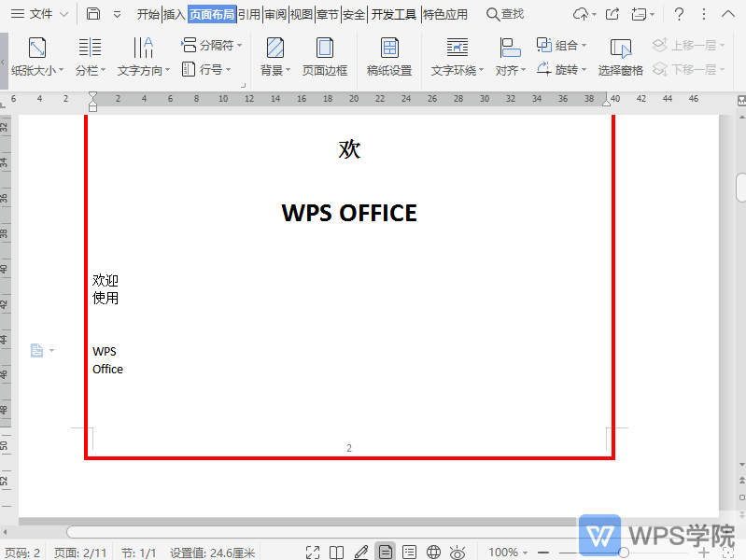Click the Page Border (页面边框) icon
The width and height of the screenshot is (746, 560).
tap(324, 48)
